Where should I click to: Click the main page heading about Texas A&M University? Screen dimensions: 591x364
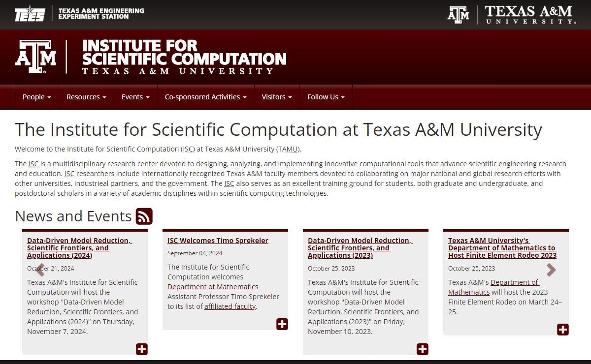(278, 130)
